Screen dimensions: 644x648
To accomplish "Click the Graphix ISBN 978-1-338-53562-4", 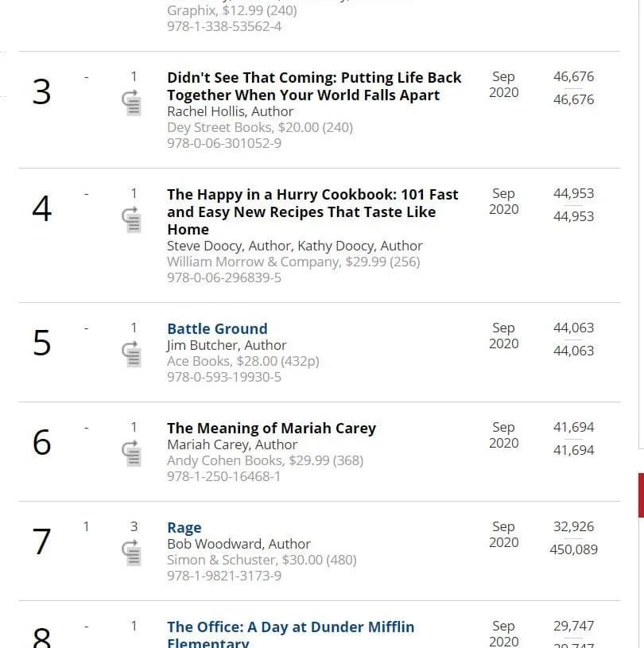I will pyautogui.click(x=224, y=26).
